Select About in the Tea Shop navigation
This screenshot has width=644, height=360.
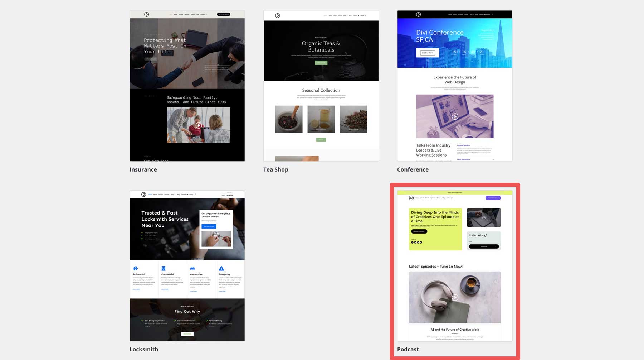point(331,15)
